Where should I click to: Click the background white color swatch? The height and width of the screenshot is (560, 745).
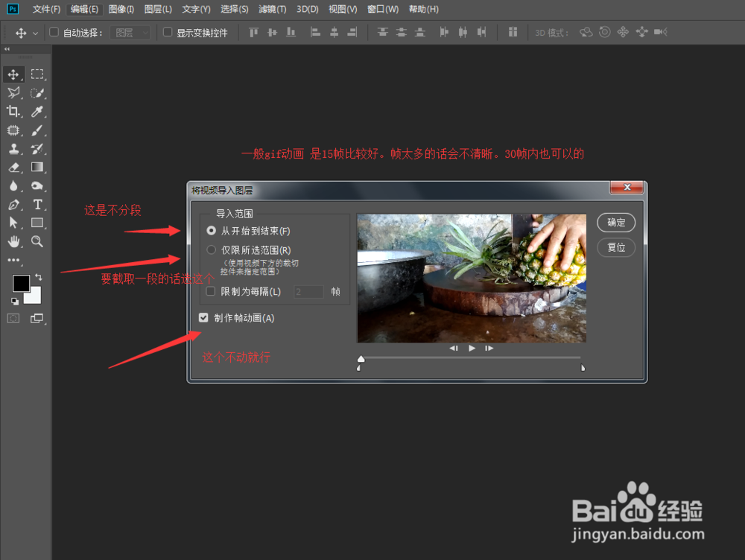click(x=35, y=296)
